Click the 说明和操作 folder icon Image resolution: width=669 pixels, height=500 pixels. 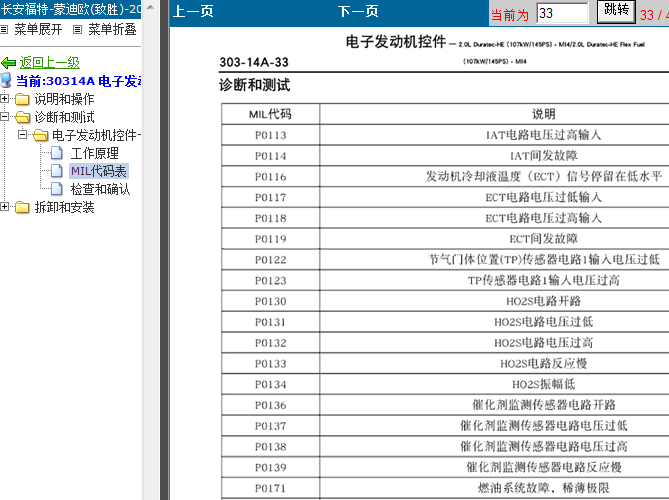(22, 99)
